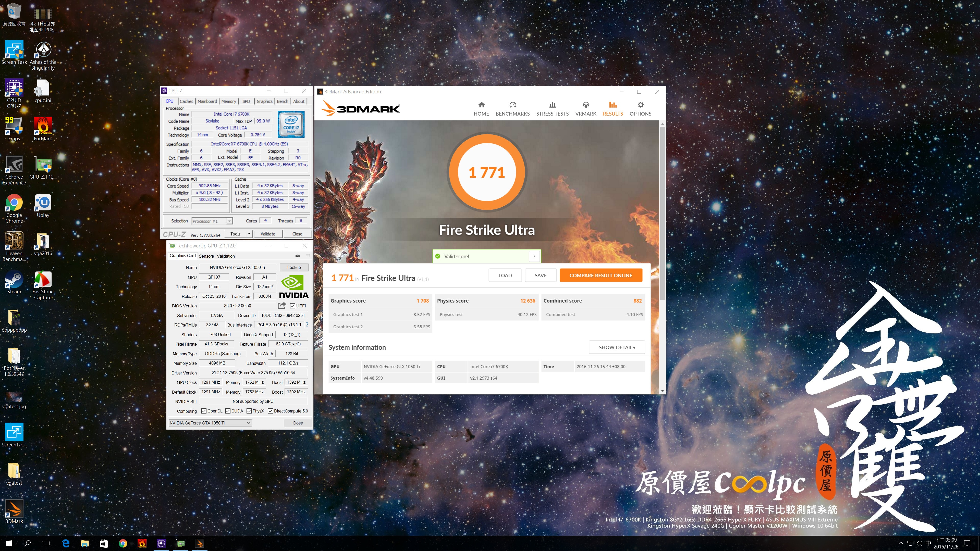Image resolution: width=980 pixels, height=551 pixels.
Task: Click COMPARE RESULT ONLINE button
Action: click(x=601, y=275)
